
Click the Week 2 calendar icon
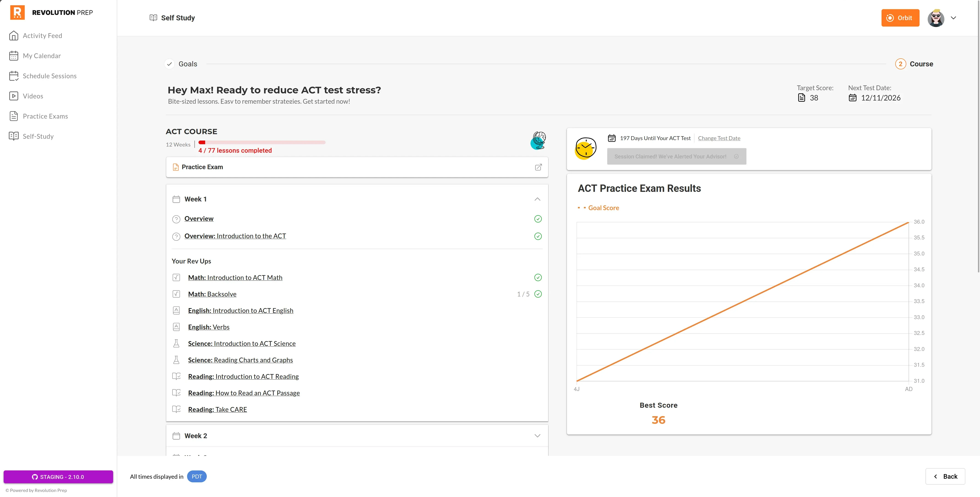(176, 436)
